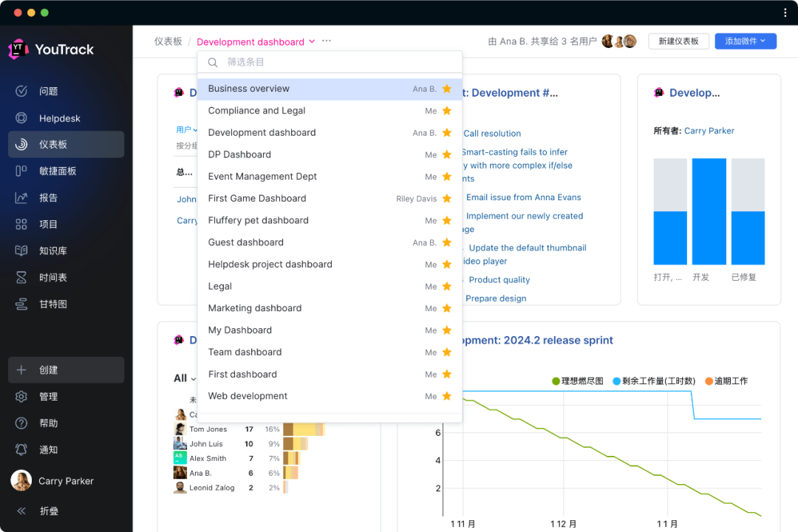This screenshot has width=798, height=532.
Task: Open the 甘特图 Gantt icon
Action: point(21,304)
